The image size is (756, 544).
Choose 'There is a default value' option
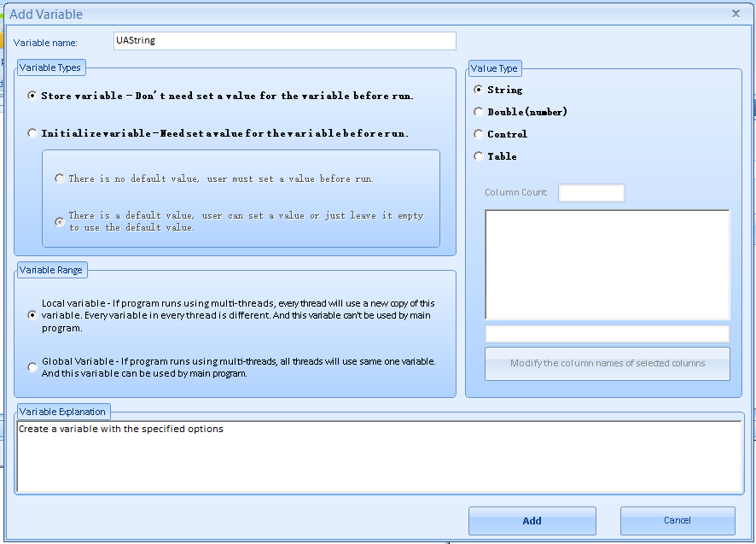pos(60,221)
